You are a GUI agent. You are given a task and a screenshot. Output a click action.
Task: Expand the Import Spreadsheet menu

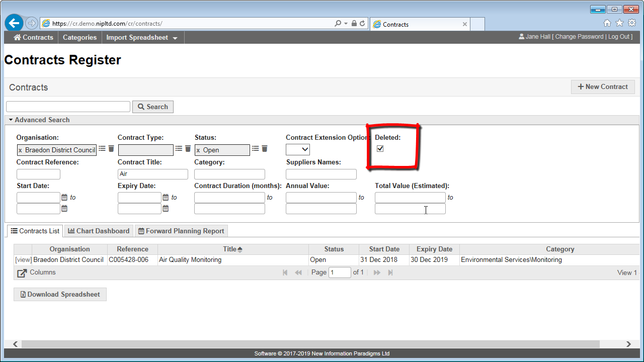(142, 38)
